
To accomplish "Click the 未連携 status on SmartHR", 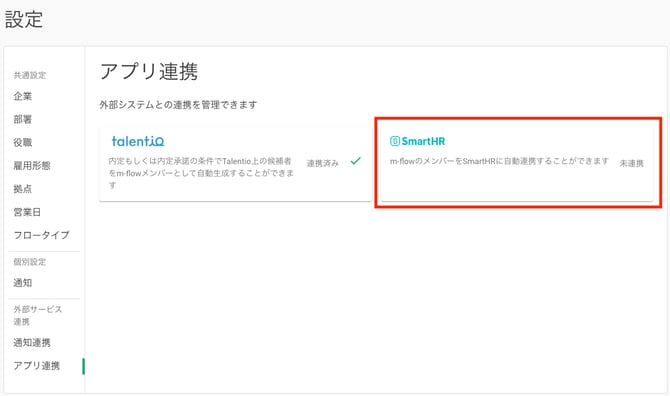I will [632, 163].
